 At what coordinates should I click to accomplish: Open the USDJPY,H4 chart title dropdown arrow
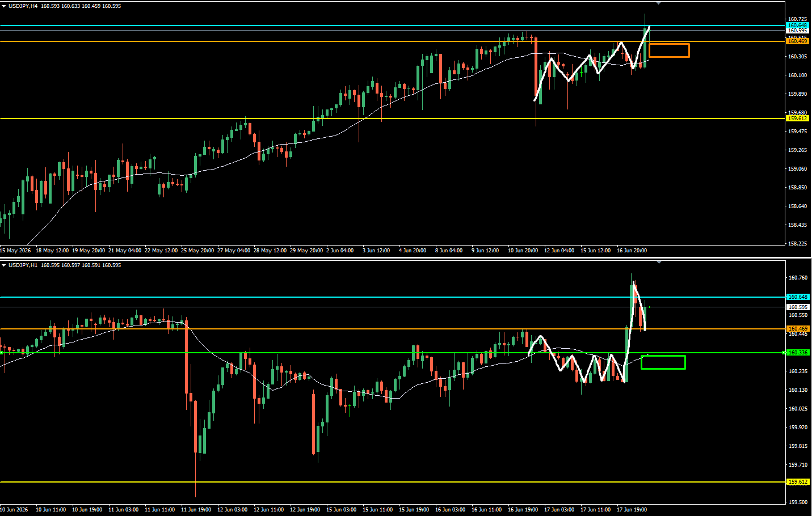coord(4,6)
